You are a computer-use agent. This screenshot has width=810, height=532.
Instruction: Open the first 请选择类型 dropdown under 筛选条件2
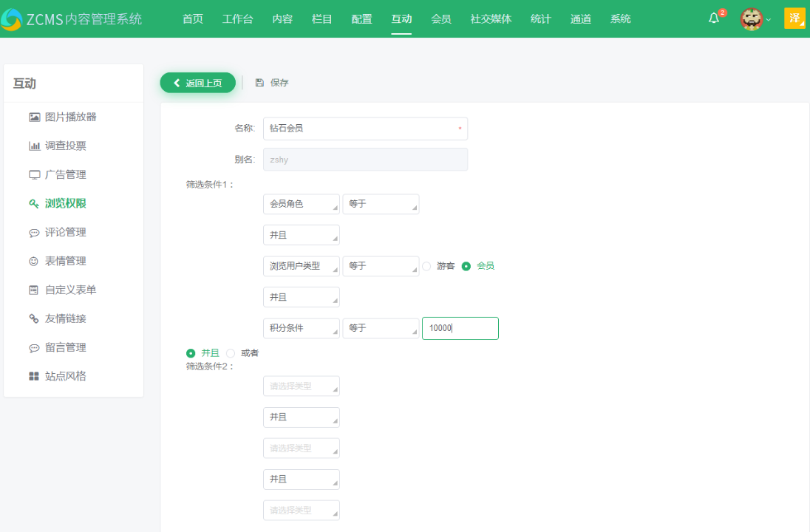pos(301,386)
